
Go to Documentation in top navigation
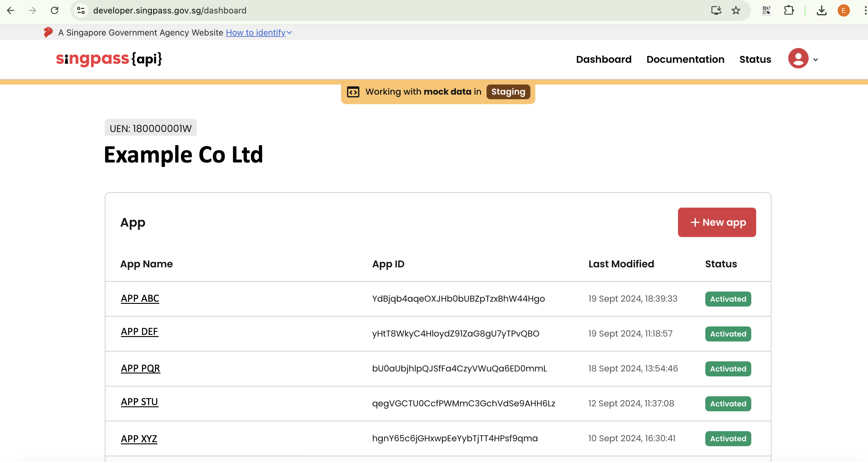pos(685,59)
